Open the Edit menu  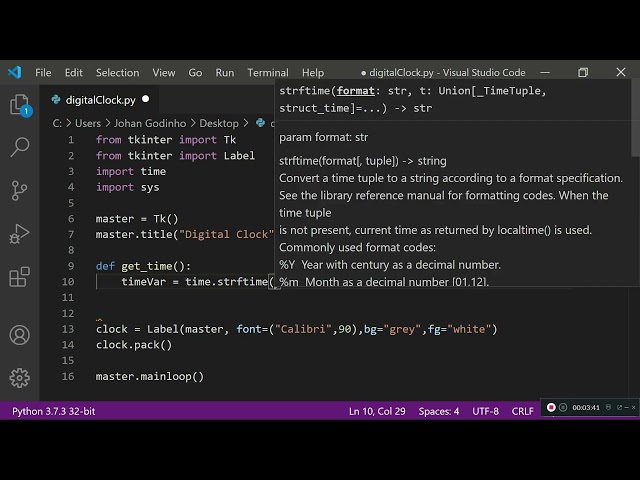[x=73, y=73]
